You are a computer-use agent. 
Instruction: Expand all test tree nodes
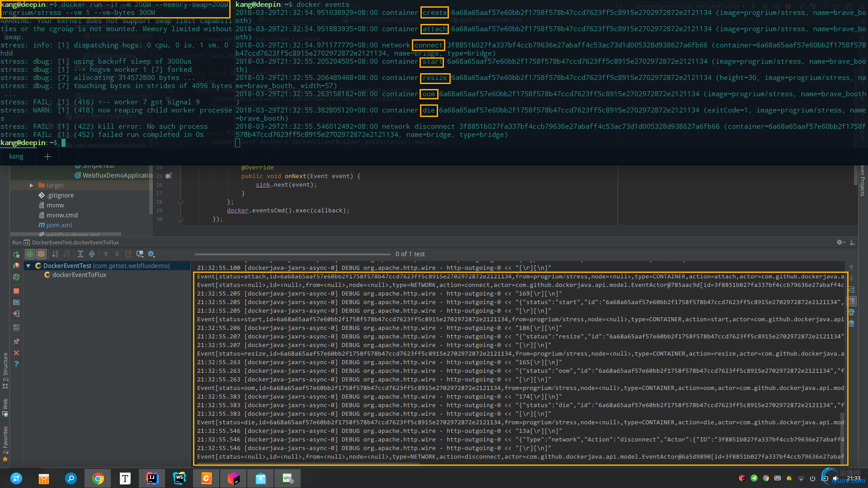[x=80, y=254]
